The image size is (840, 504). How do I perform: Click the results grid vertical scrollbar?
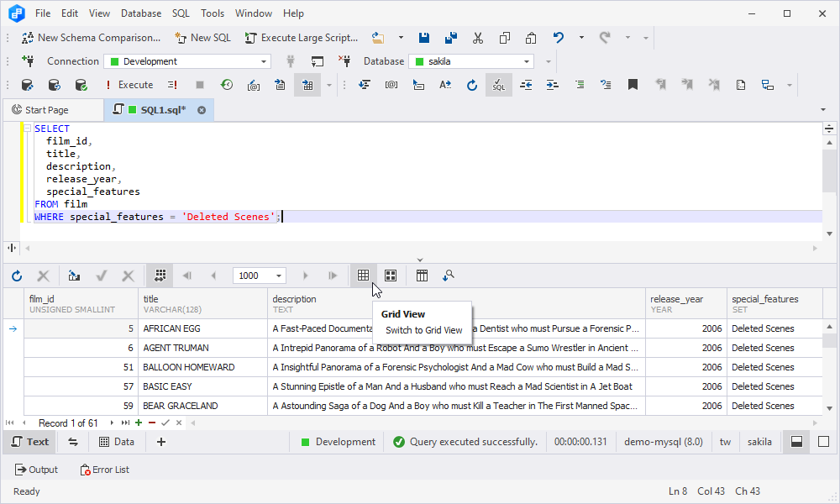click(x=829, y=367)
